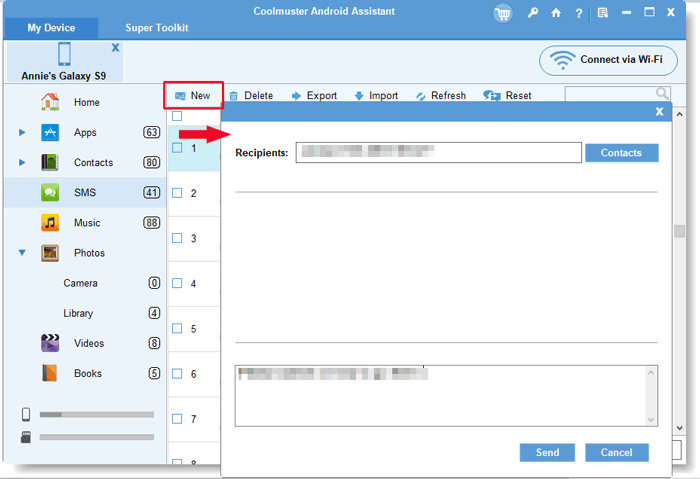Click Refresh in the SMS toolbar

coord(441,96)
